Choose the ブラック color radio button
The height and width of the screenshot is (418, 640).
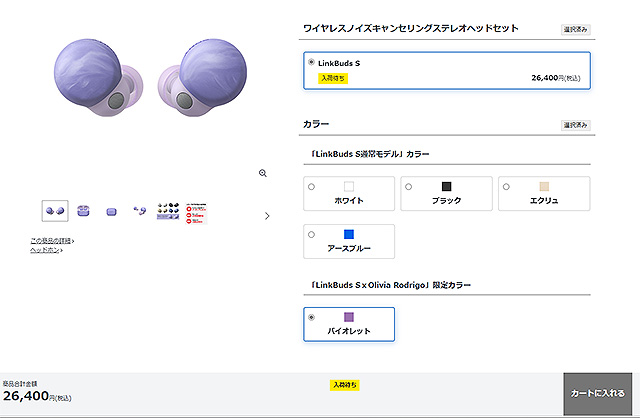click(x=409, y=187)
